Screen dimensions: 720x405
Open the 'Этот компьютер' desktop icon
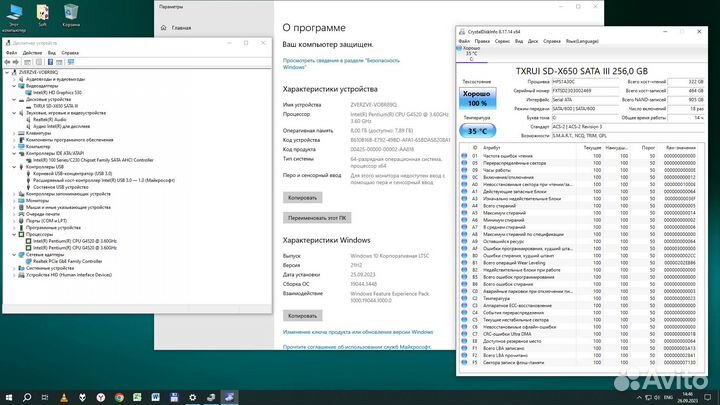[14, 18]
